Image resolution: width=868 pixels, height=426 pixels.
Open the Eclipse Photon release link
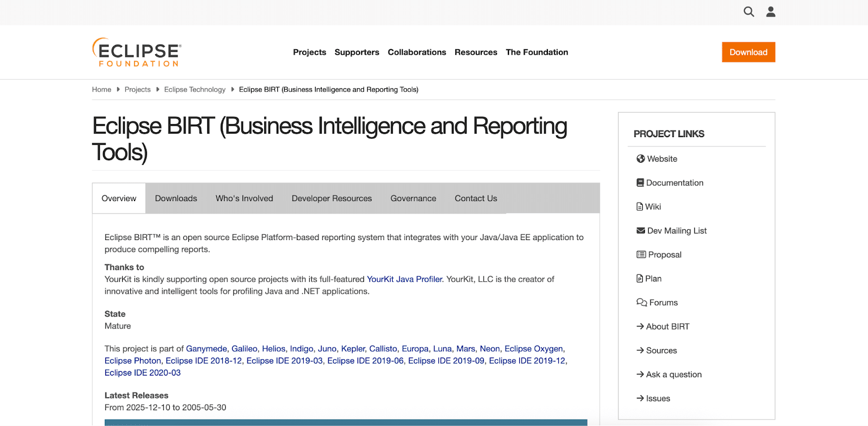(133, 360)
